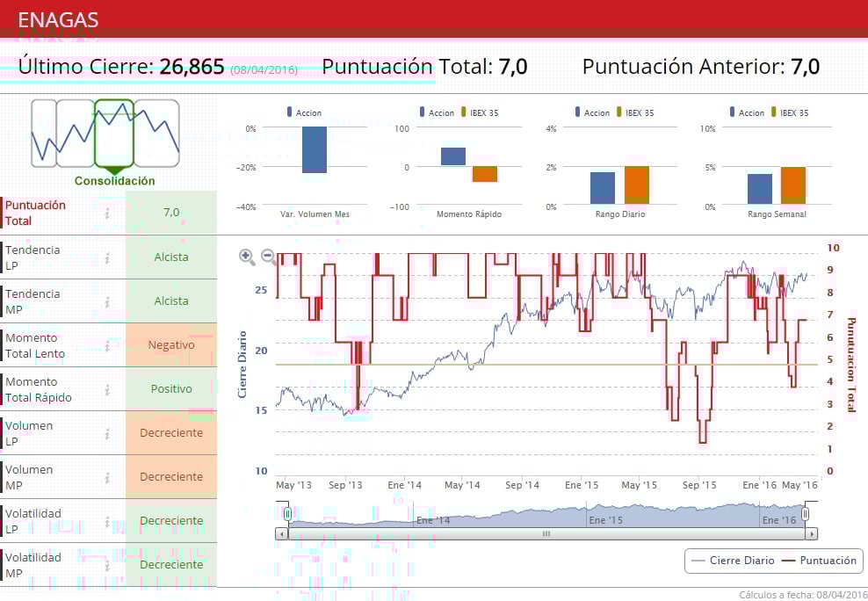Click the Cierre Diario y-axis title

[x=242, y=364]
